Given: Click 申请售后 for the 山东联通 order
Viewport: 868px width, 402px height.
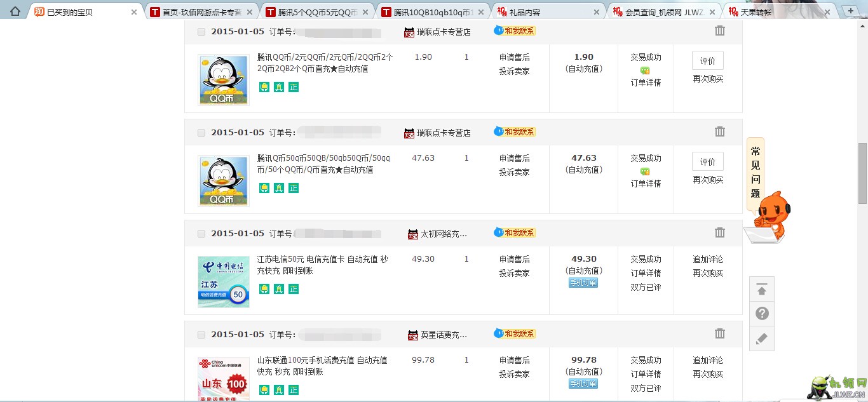Looking at the screenshot, I should point(514,360).
